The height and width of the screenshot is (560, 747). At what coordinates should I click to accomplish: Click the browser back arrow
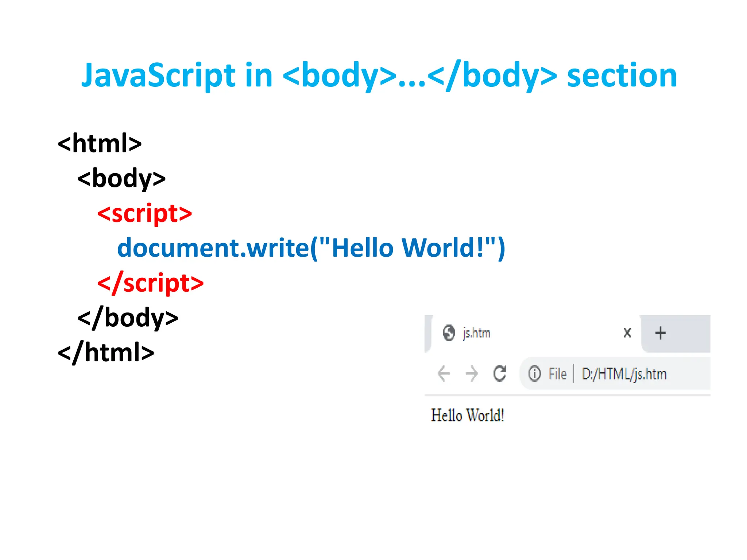tap(444, 373)
